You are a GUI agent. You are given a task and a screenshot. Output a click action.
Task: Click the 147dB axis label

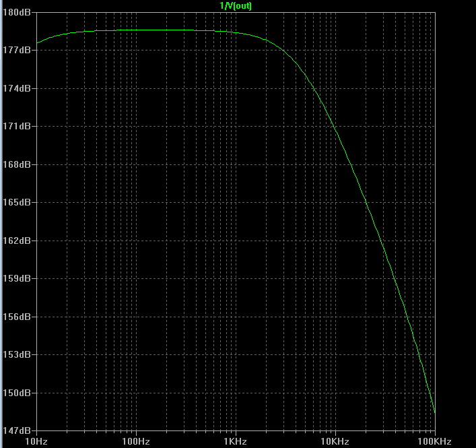point(17,430)
